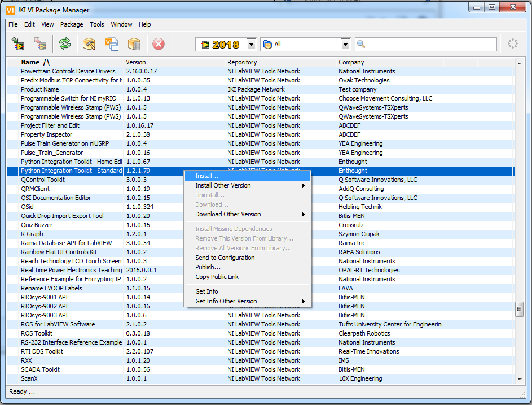Click the package box toolbar icon
This screenshot has width=532, height=405.
[134, 44]
